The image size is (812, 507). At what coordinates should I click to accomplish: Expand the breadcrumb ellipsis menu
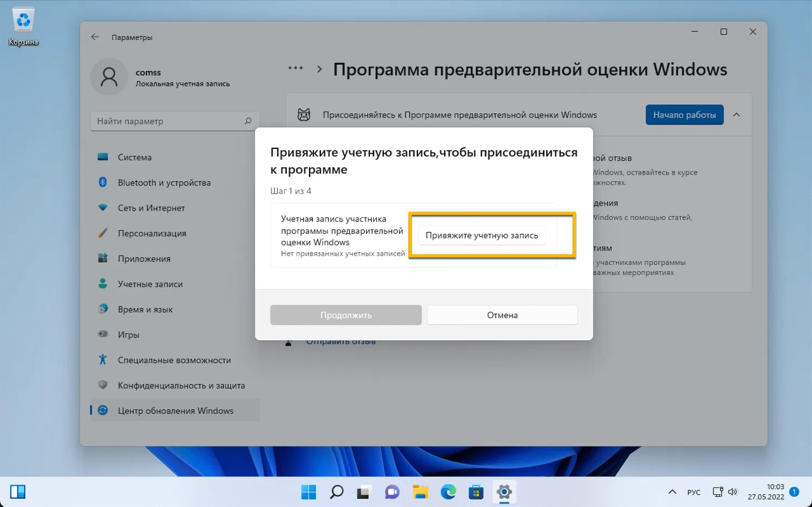(296, 68)
